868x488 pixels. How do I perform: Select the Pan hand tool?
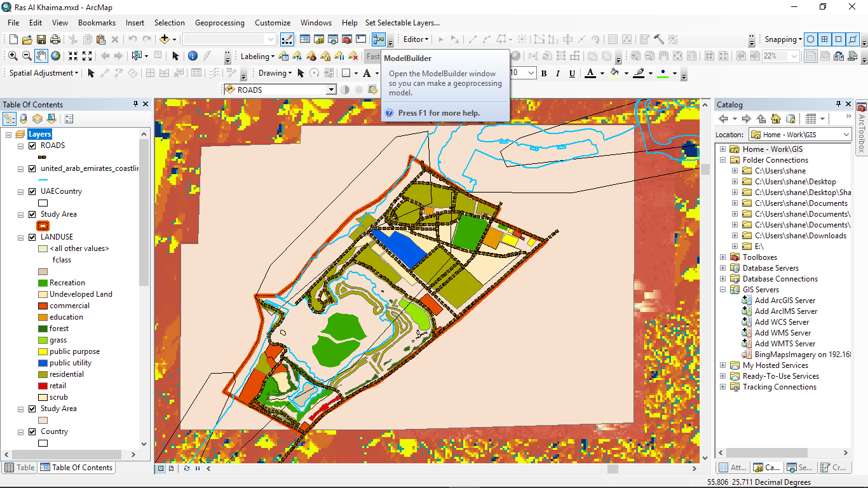[41, 56]
